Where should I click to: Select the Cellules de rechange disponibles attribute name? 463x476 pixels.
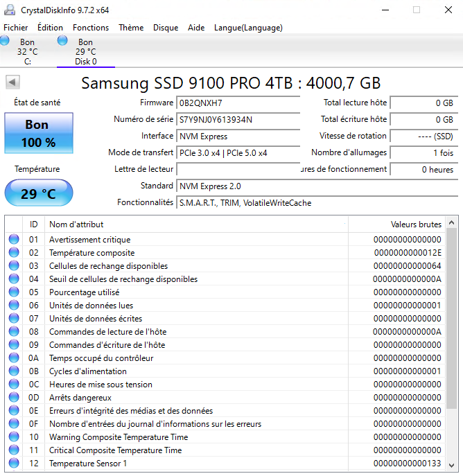point(108,266)
